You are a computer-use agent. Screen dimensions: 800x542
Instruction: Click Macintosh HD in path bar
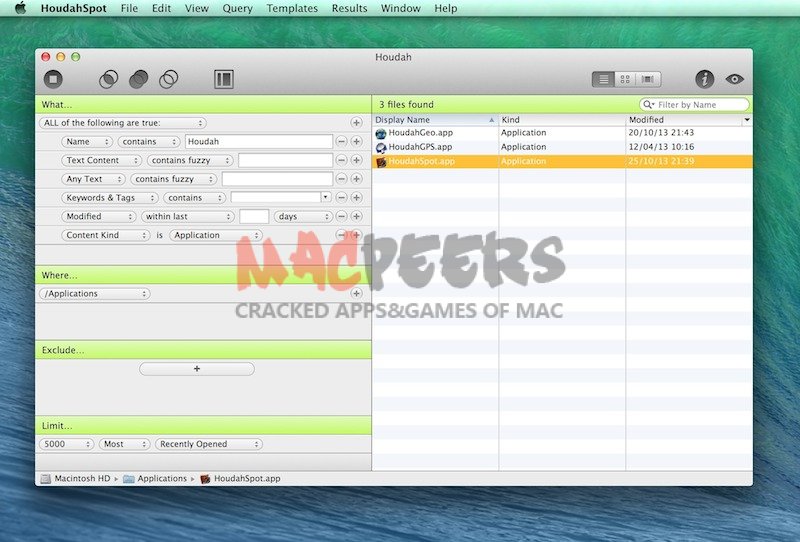[76, 479]
